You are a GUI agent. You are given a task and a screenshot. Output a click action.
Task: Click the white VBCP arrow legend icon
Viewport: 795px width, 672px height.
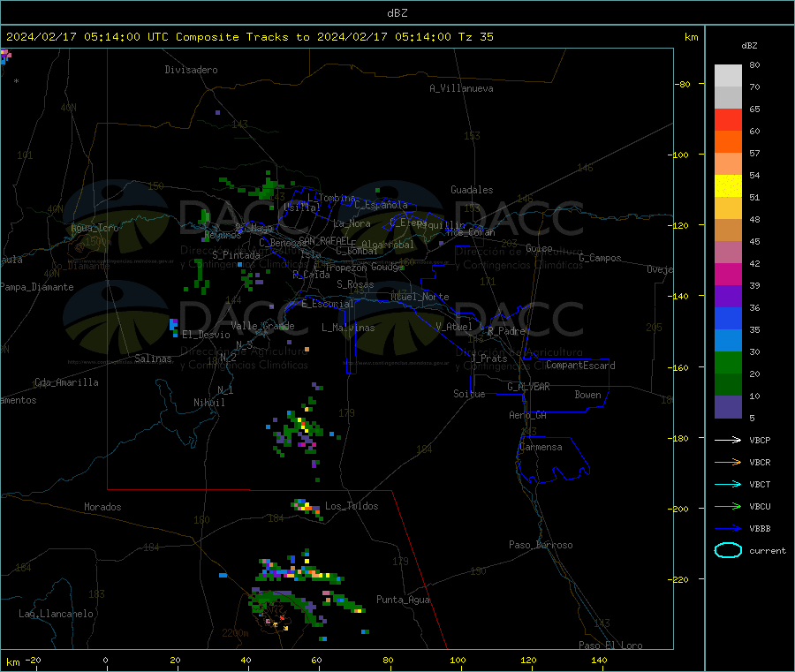click(x=728, y=440)
